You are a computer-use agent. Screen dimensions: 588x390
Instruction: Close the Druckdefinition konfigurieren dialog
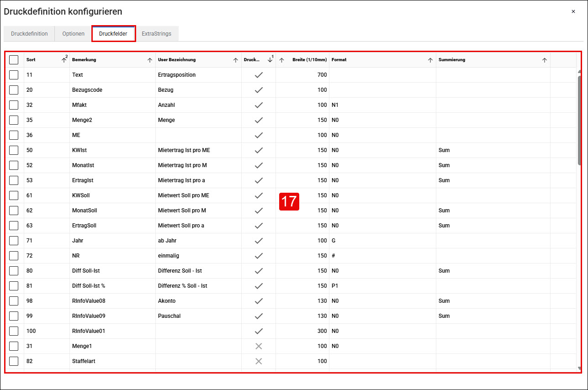[x=573, y=11]
